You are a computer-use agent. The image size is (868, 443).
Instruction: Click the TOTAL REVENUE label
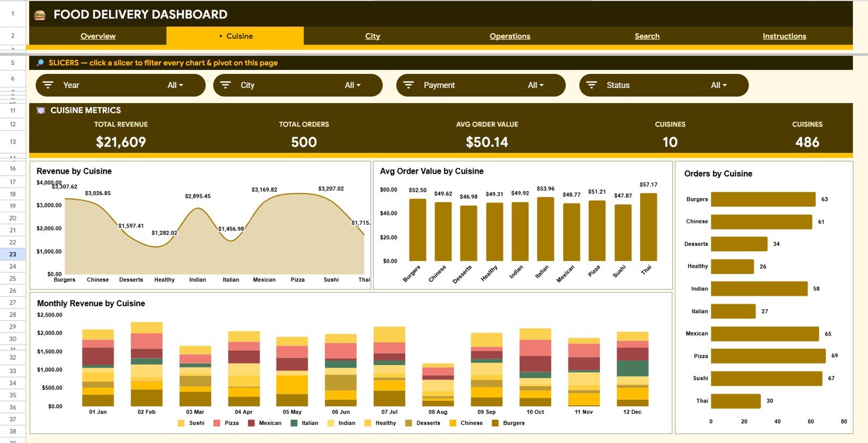[x=121, y=124]
